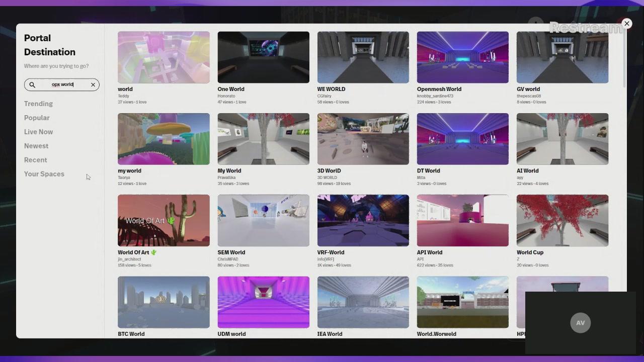The image size is (644, 362).
Task: Click the AV avatar circle
Action: click(580, 323)
